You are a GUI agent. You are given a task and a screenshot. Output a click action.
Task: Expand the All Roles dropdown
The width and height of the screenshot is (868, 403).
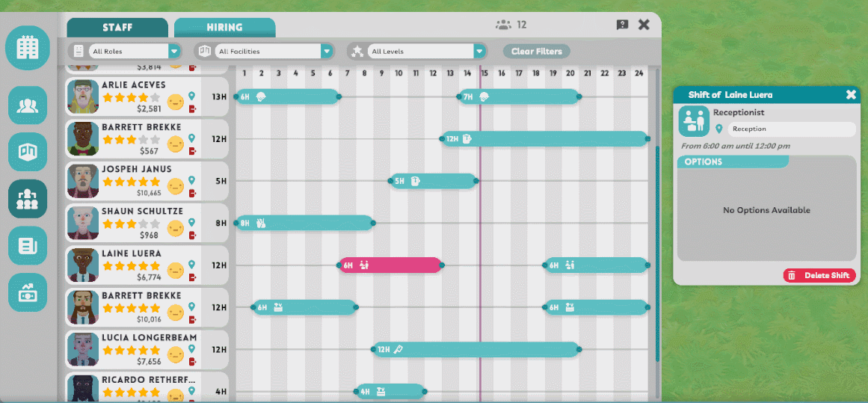[x=174, y=52]
